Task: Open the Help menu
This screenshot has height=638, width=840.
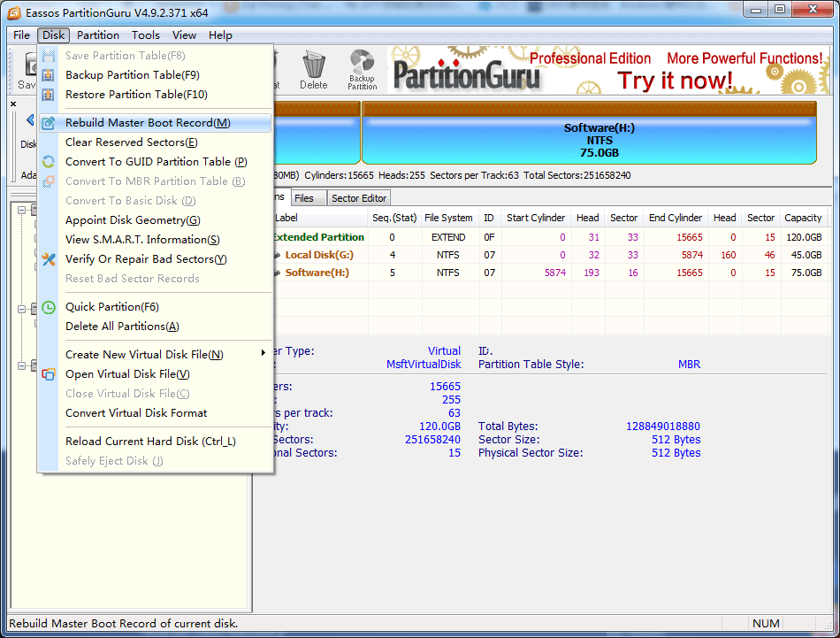Action: [221, 35]
